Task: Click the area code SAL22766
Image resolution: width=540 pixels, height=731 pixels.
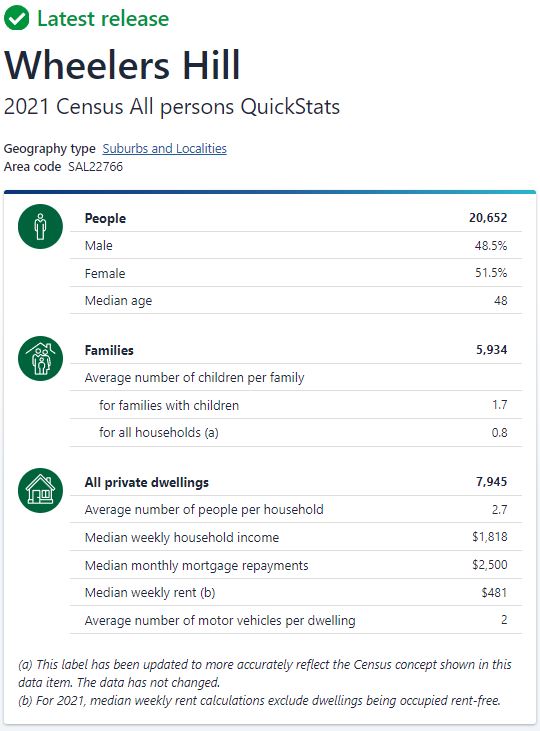Action: point(96,166)
